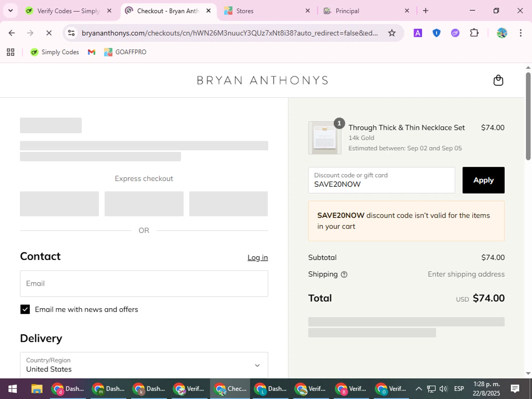This screenshot has height=399, width=532.
Task: Stop loading the page
Action: point(49,33)
